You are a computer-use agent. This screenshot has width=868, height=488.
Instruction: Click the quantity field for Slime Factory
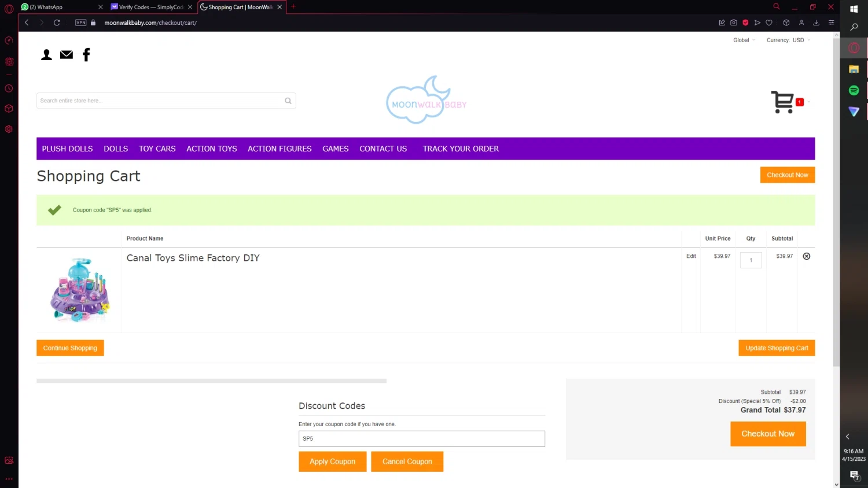pos(751,260)
